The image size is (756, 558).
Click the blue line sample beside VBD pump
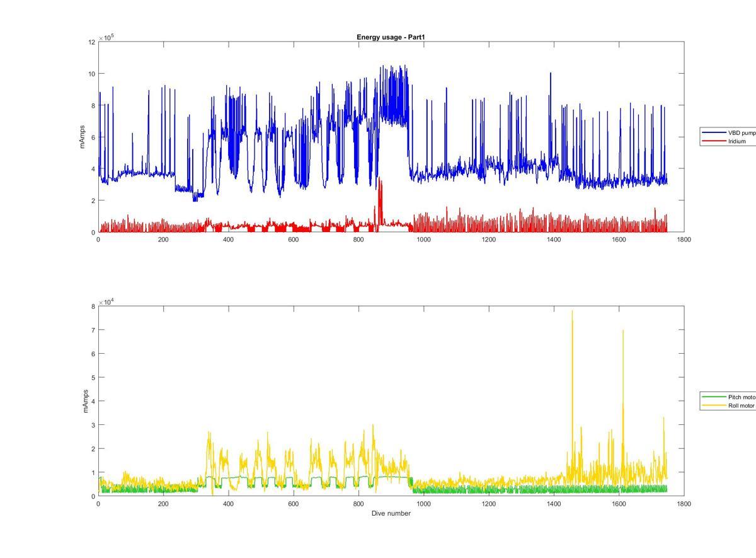tap(714, 133)
